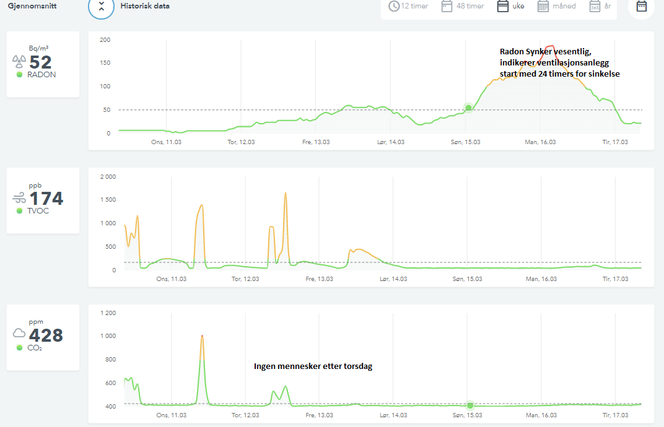This screenshot has height=427, width=664.
Task: Click the clock icon for 12 timer
Action: (394, 6)
